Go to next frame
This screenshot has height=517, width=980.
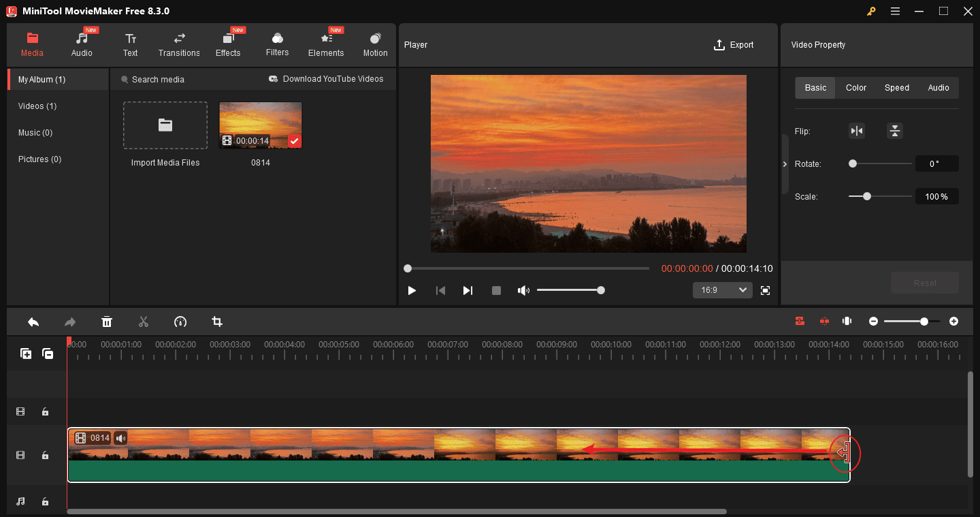click(x=468, y=290)
